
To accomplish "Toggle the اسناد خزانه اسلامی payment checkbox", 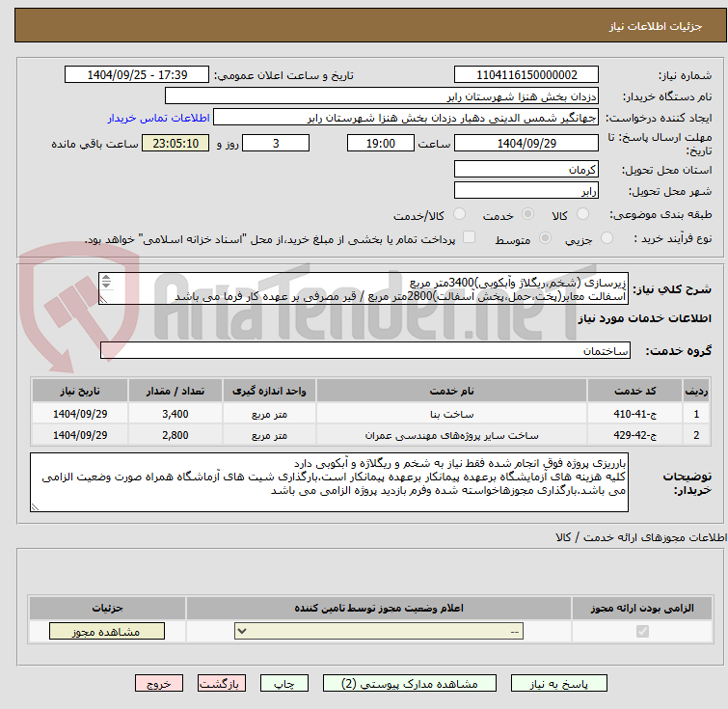I will [x=470, y=237].
